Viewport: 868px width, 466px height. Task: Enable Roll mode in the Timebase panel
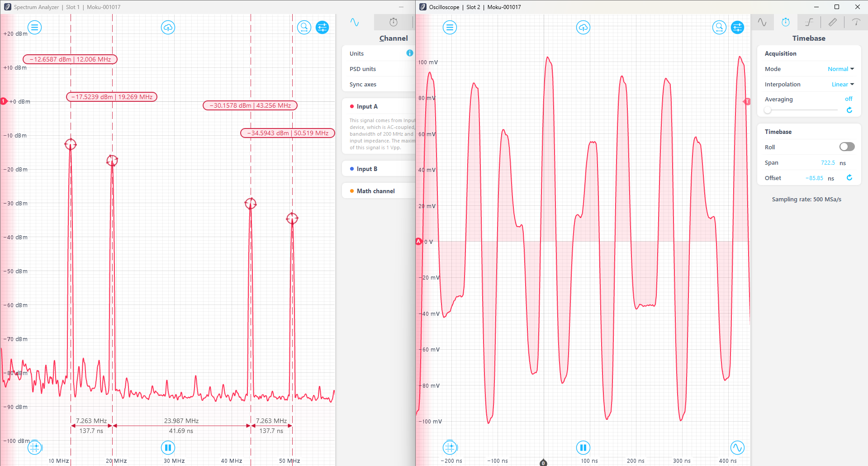pos(846,147)
